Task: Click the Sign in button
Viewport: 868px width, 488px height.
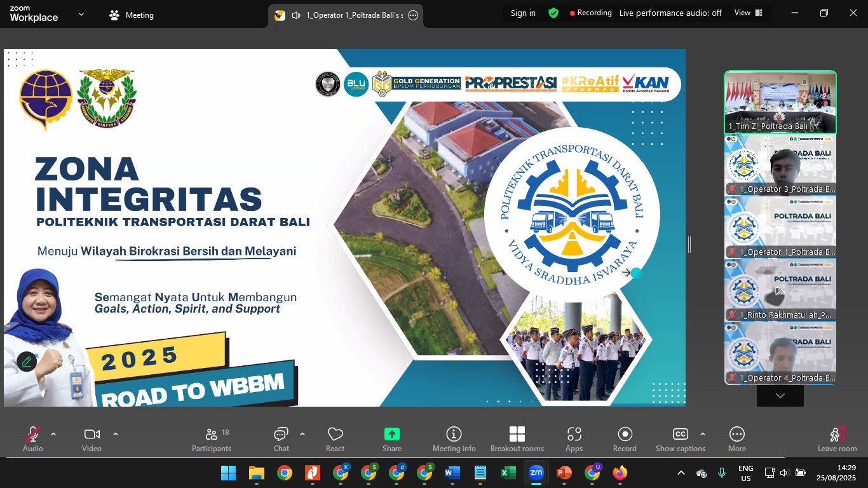Action: coord(523,13)
